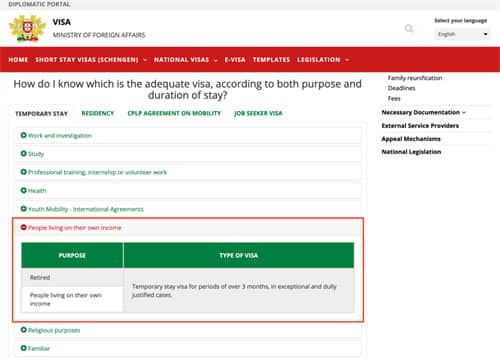Expand Necessary Documentation sidebar menu
This screenshot has height=361, width=500.
pyautogui.click(x=423, y=112)
